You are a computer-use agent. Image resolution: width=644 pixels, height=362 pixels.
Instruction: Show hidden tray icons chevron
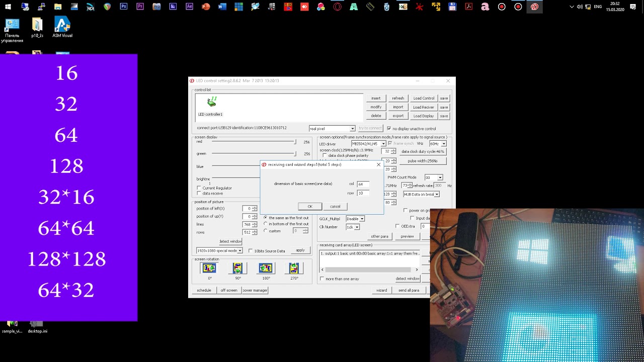pyautogui.click(x=572, y=7)
